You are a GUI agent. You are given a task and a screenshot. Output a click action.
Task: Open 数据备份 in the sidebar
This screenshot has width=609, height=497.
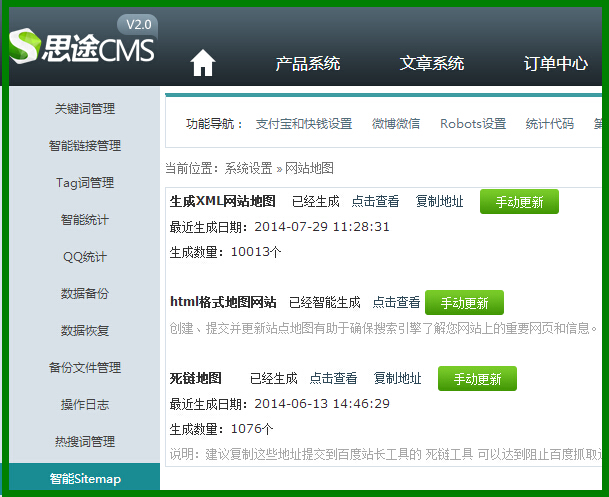[x=84, y=293]
